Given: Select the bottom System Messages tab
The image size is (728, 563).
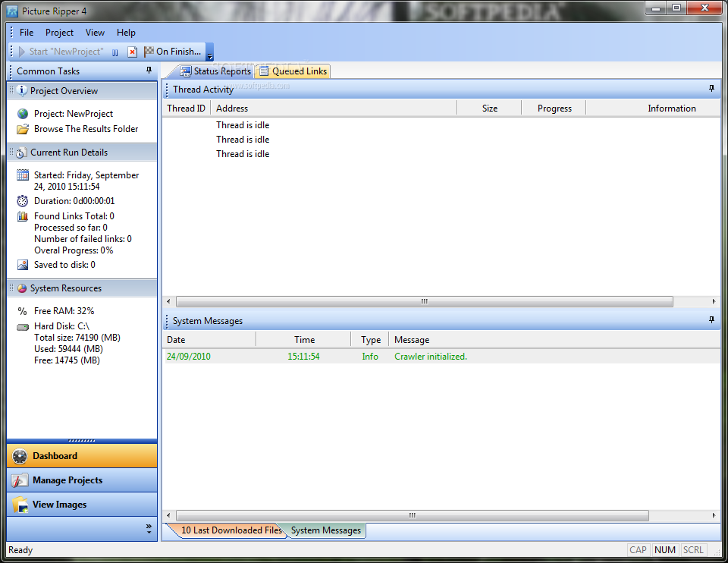Looking at the screenshot, I should click(x=326, y=530).
